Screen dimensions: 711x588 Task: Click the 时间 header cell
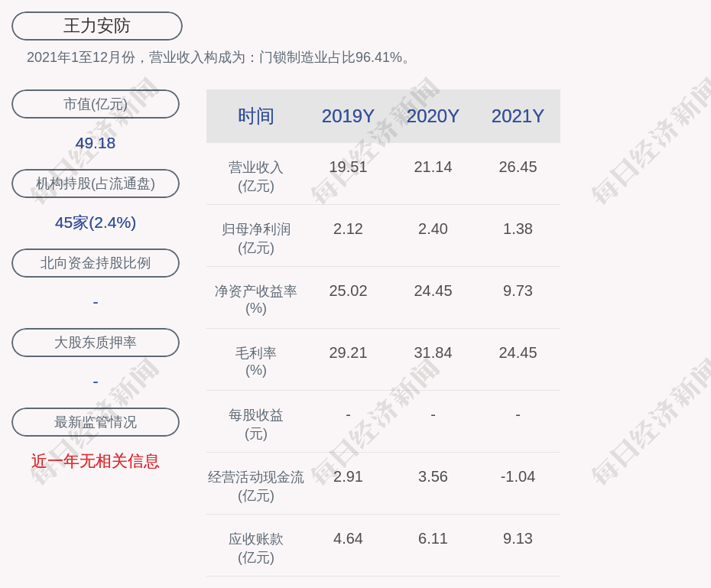pos(258,116)
